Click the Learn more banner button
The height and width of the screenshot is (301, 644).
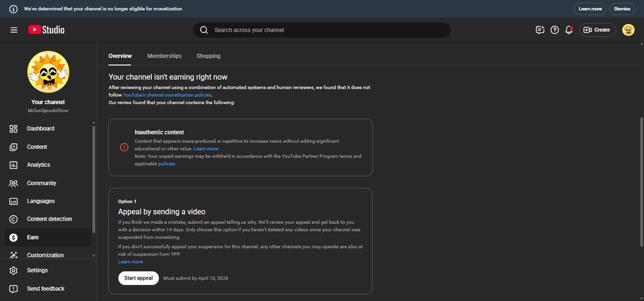point(590,9)
